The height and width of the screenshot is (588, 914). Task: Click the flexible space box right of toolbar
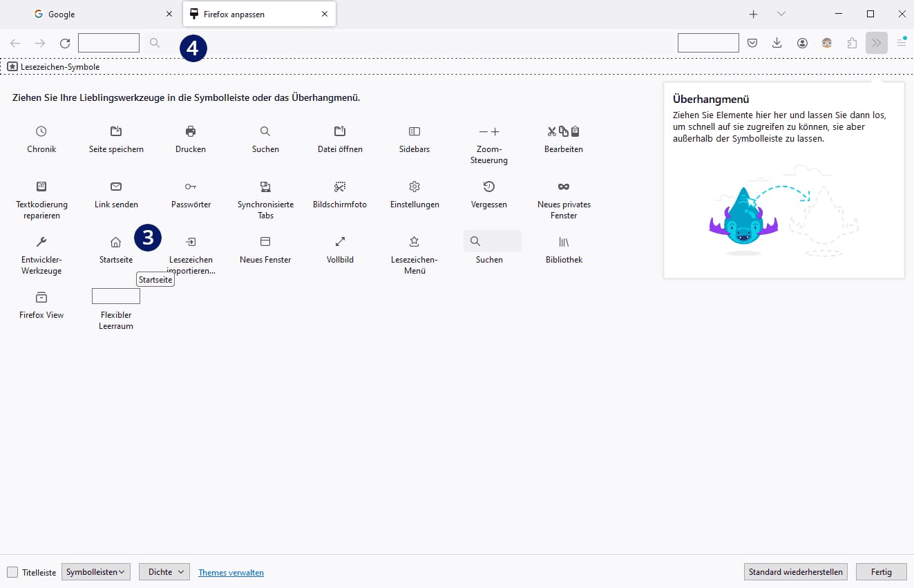click(x=709, y=43)
